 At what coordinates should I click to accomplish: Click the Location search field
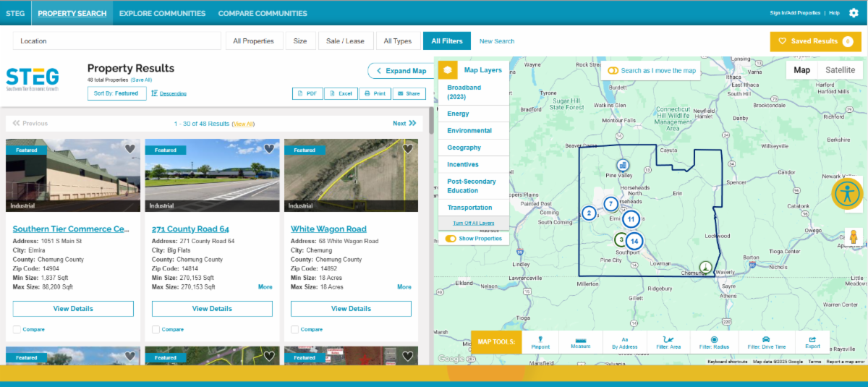click(x=117, y=41)
